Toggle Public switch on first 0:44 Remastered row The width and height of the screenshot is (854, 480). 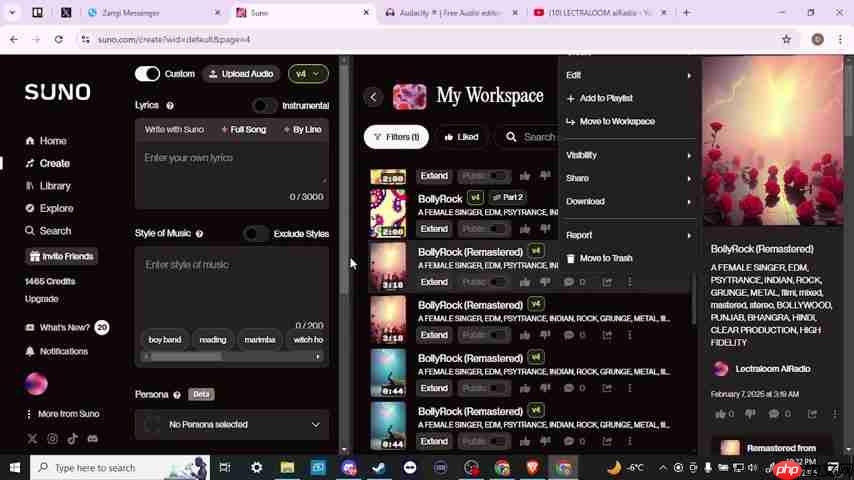coord(484,388)
